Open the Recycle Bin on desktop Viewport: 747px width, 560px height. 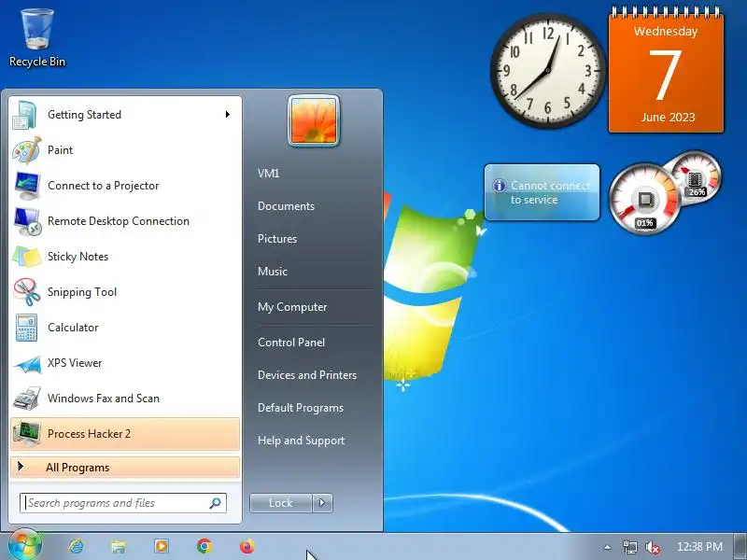[x=36, y=38]
